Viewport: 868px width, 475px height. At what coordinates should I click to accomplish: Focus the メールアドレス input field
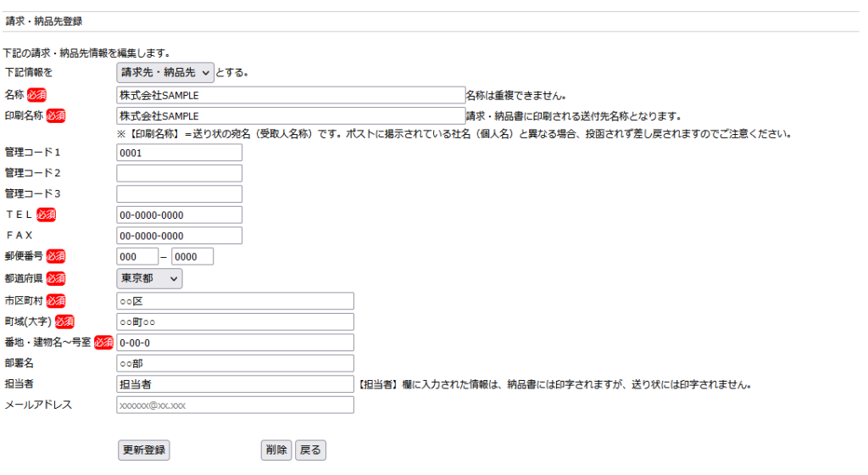click(x=235, y=405)
